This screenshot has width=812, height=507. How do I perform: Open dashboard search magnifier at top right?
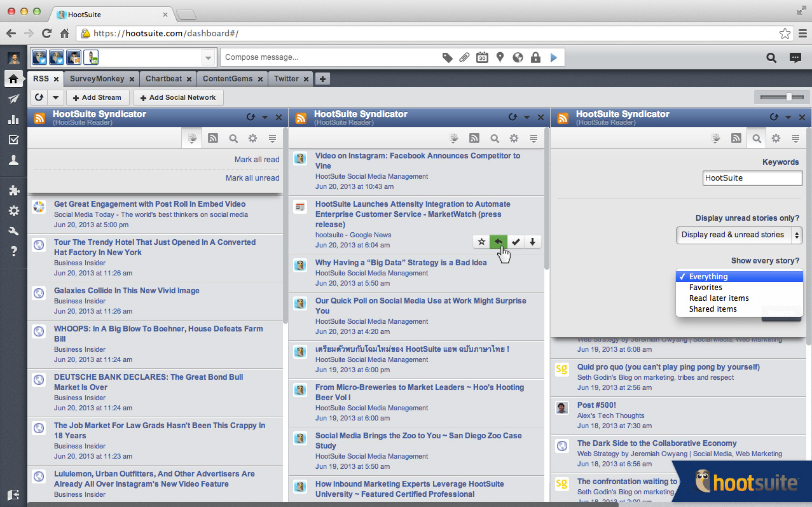(x=771, y=57)
